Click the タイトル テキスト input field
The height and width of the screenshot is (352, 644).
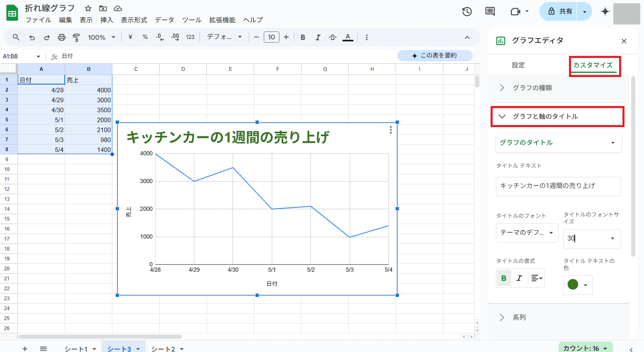tap(558, 186)
